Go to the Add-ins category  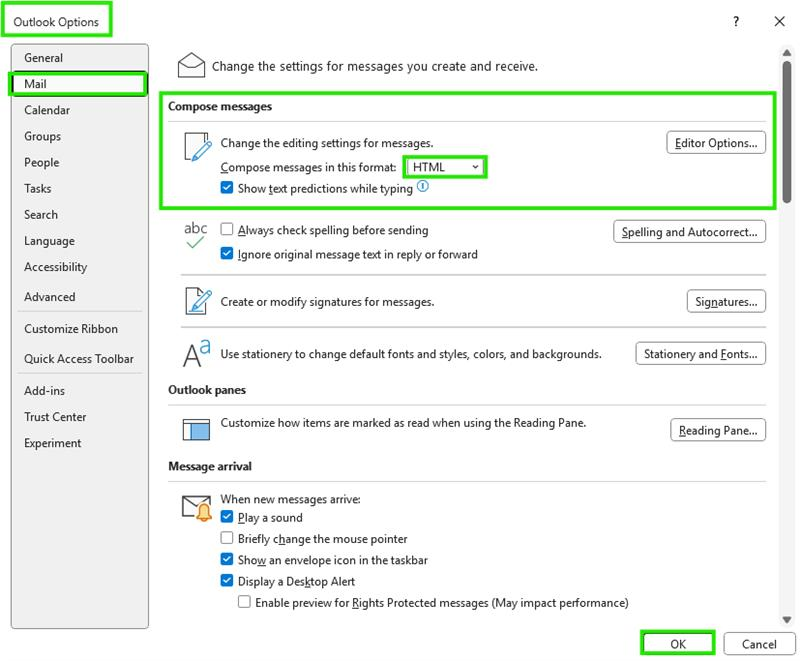(x=79, y=390)
